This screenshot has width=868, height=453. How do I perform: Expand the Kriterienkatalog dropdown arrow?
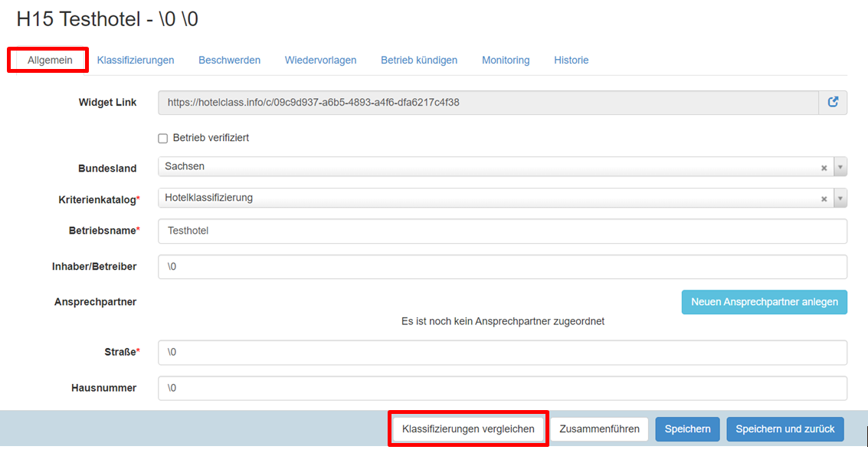click(840, 199)
